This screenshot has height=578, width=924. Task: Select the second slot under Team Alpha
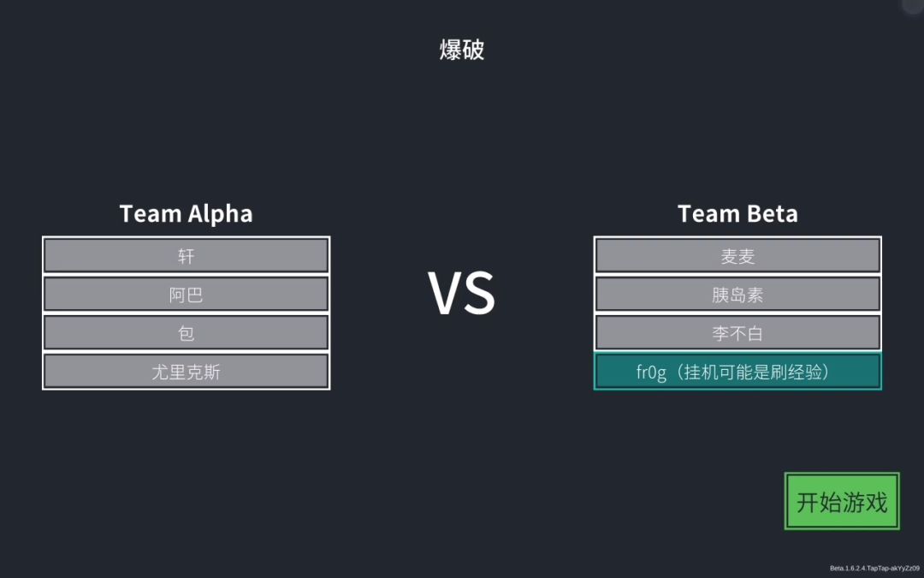pos(187,294)
